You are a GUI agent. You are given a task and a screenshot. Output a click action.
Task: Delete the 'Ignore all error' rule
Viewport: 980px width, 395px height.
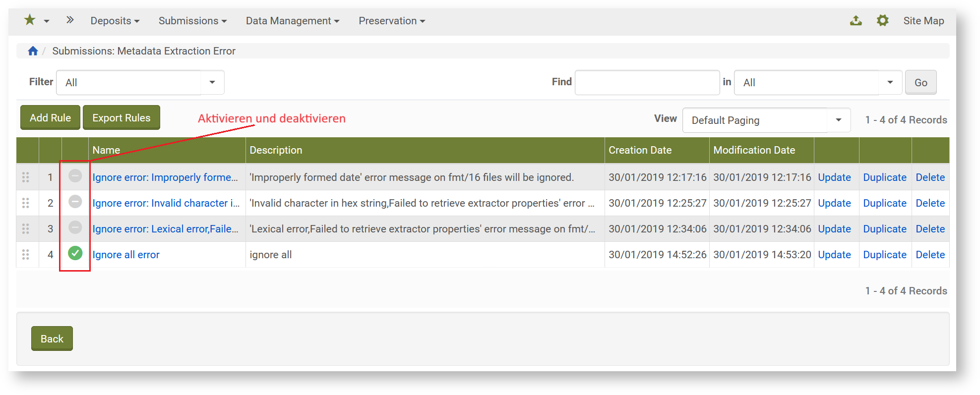coord(930,254)
